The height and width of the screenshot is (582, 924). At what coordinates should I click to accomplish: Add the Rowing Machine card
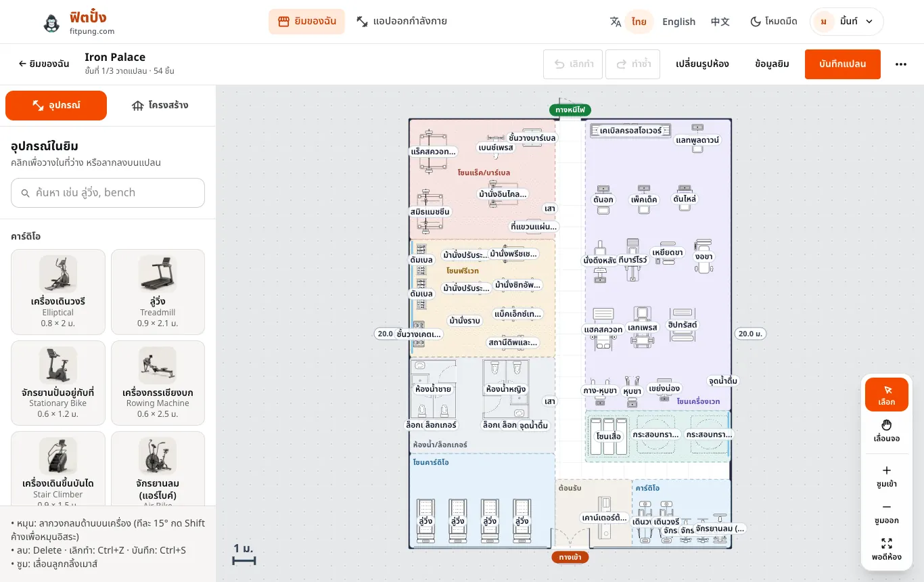point(158,383)
